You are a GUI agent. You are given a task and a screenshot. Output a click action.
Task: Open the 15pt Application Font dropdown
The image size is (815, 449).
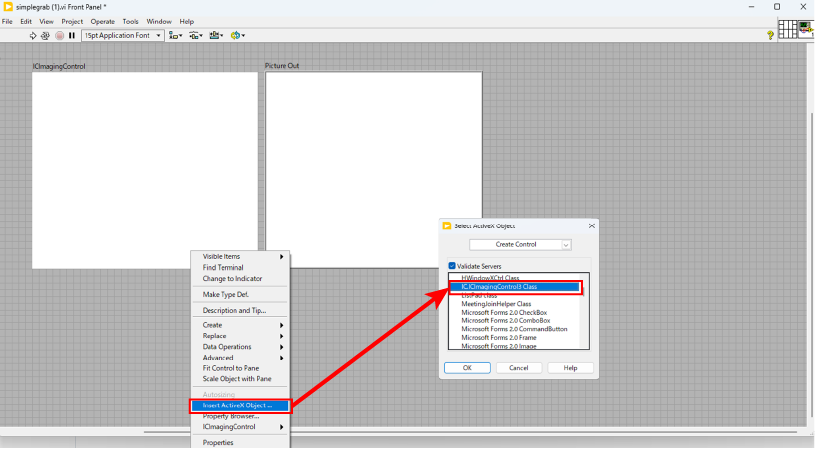click(123, 36)
